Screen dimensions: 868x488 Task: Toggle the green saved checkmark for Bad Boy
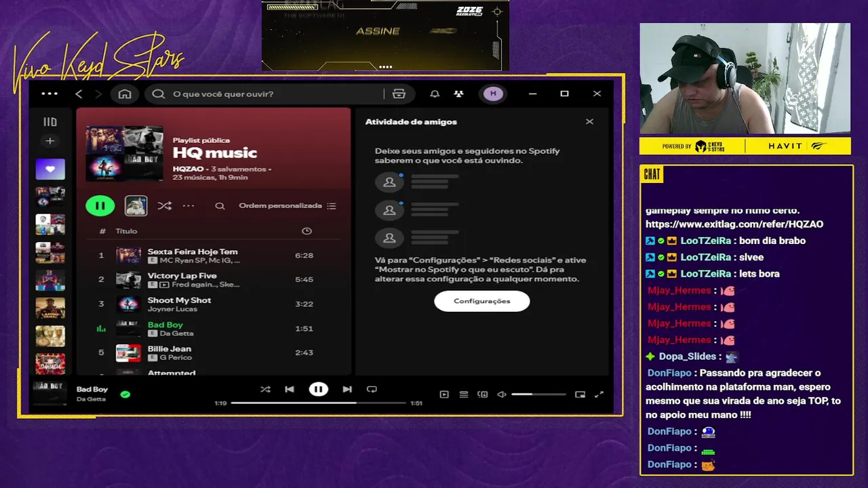pyautogui.click(x=125, y=394)
